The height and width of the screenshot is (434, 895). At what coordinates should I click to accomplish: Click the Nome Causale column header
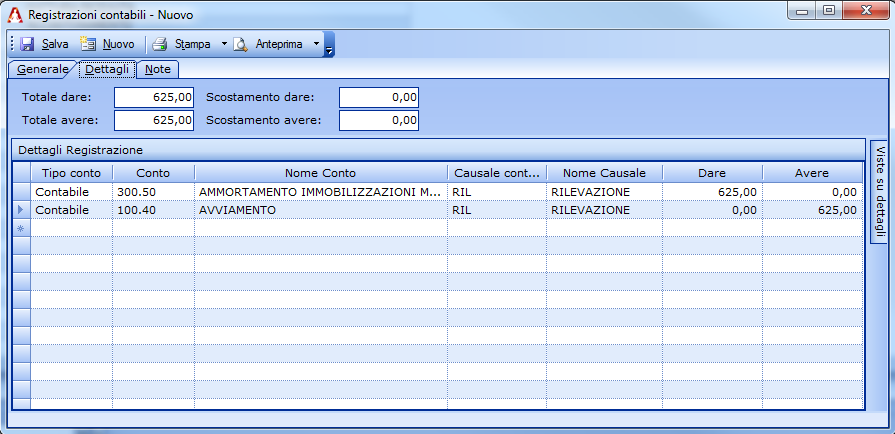[x=604, y=173]
